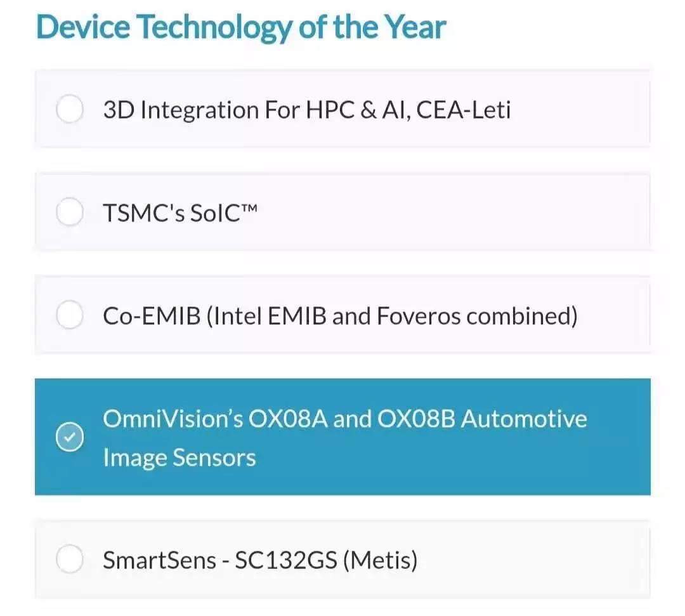Click the 'Co-EMIB (Intel EMIB and Foveros combined)' text
Image resolution: width=685 pixels, height=616 pixels.
(x=340, y=315)
